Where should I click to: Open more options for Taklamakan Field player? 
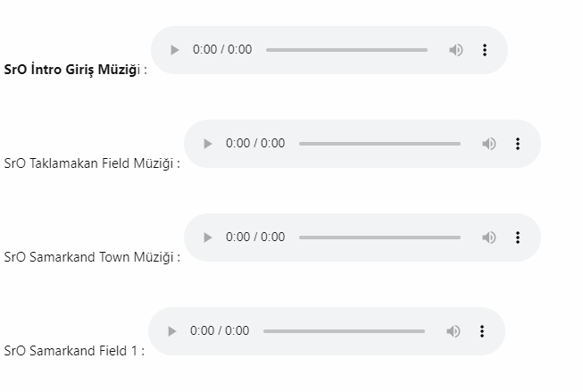coord(518,144)
